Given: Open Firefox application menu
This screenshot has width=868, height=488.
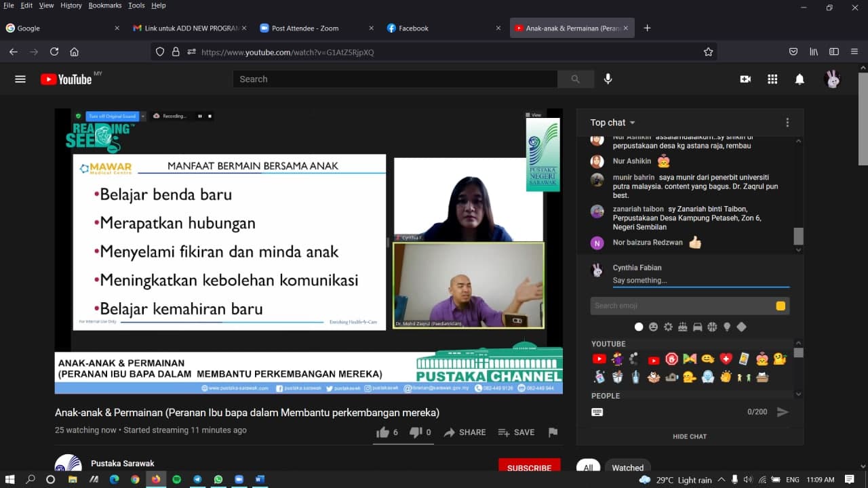Looking at the screenshot, I should (854, 52).
